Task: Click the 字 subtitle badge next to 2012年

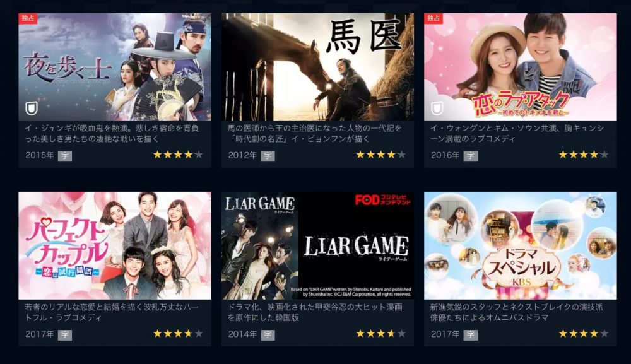Action: (x=268, y=156)
